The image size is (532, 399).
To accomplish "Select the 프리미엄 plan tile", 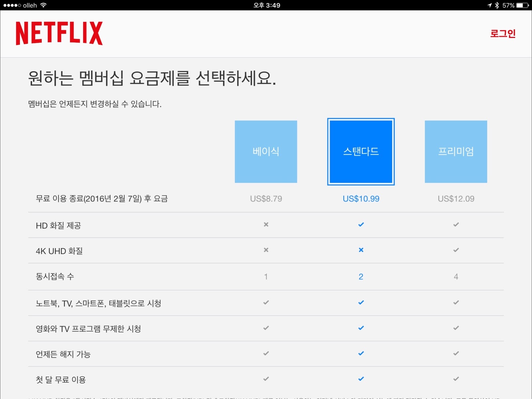I will tap(456, 152).
